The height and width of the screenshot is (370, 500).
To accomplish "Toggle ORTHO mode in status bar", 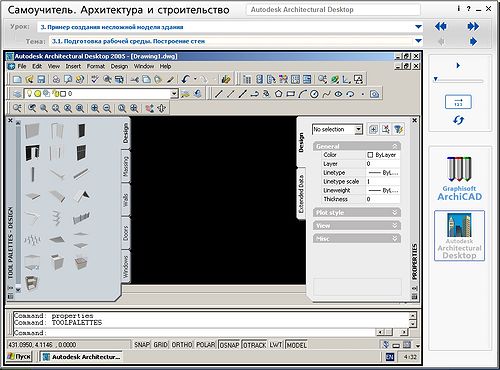I will tap(182, 345).
